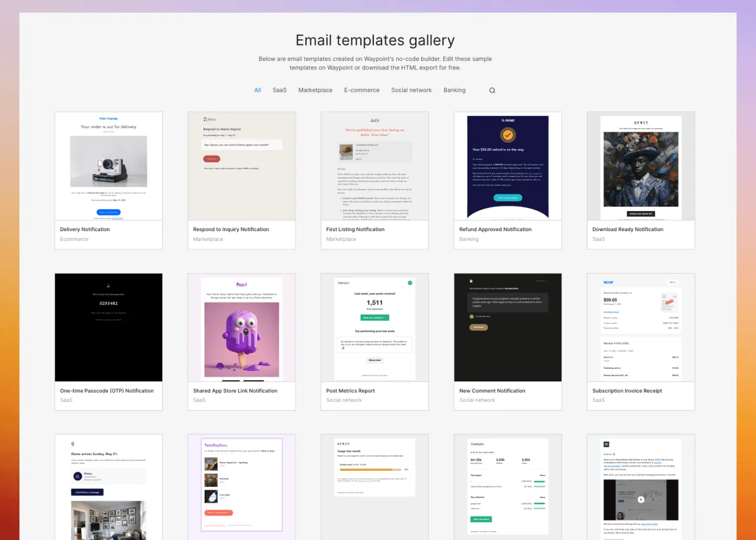This screenshot has width=756, height=540.
Task: Click the Delivery Notification title
Action: (85, 229)
